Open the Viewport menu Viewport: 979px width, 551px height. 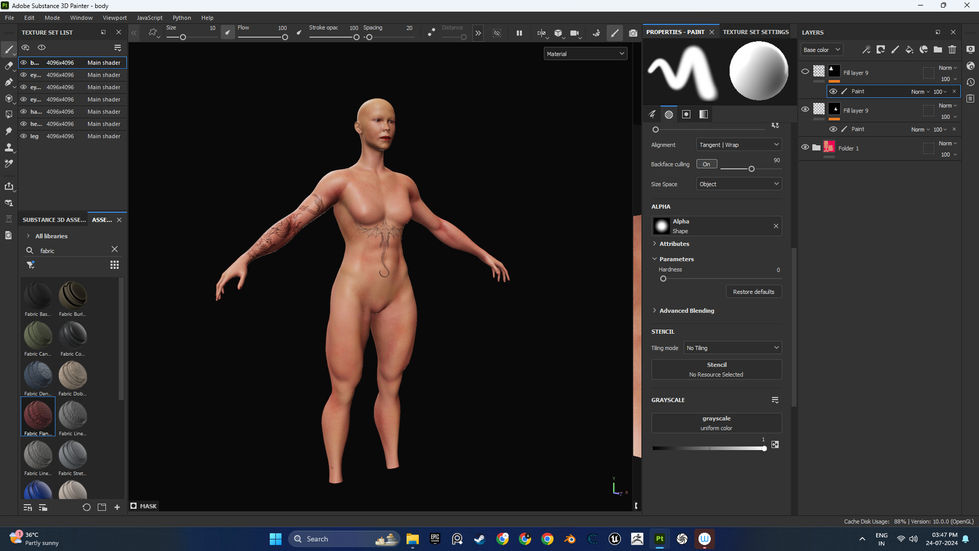click(115, 18)
